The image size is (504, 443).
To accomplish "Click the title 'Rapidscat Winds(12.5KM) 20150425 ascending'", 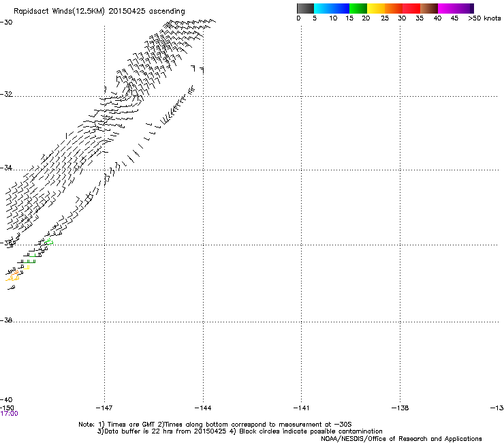I will [x=99, y=12].
